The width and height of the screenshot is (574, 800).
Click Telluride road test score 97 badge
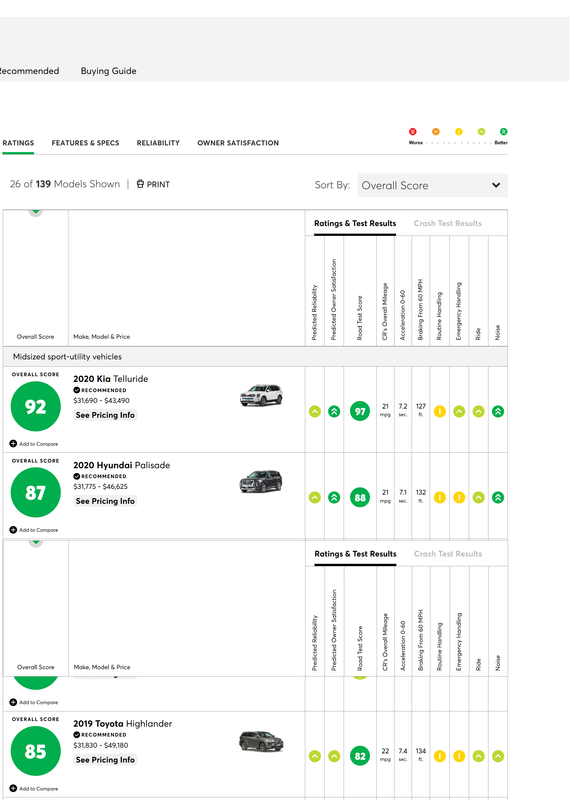(x=360, y=411)
